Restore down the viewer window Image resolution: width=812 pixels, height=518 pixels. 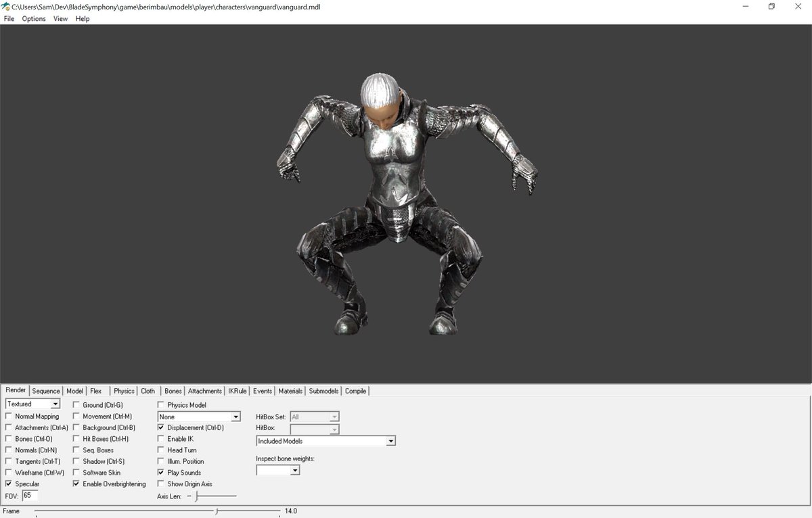(771, 6)
